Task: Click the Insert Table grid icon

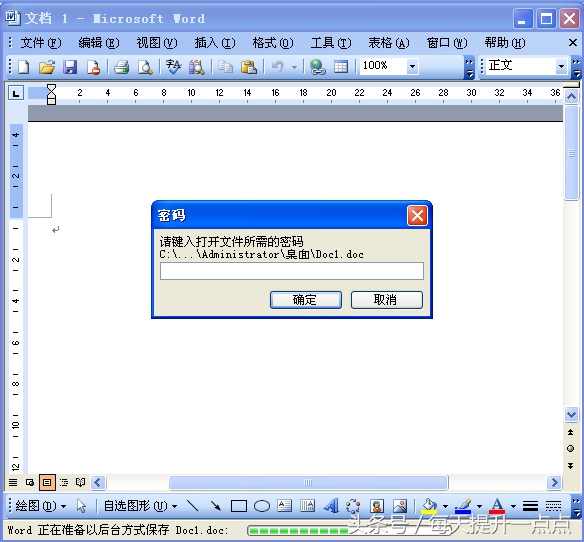Action: 341,67
